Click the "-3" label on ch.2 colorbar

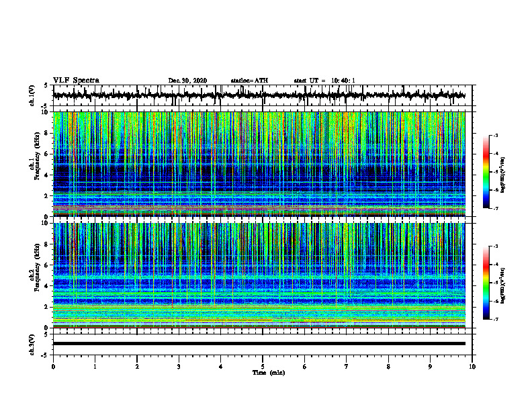tap(496, 246)
